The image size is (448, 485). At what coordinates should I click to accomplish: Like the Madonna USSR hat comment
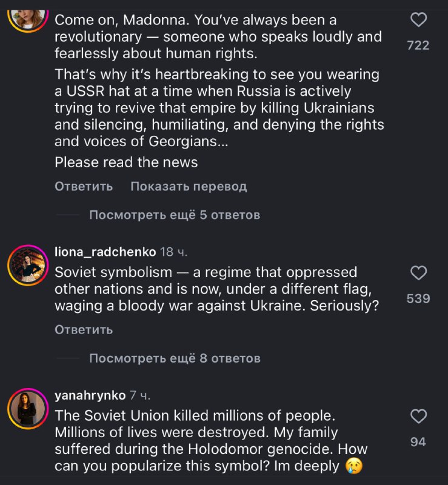tap(418, 20)
